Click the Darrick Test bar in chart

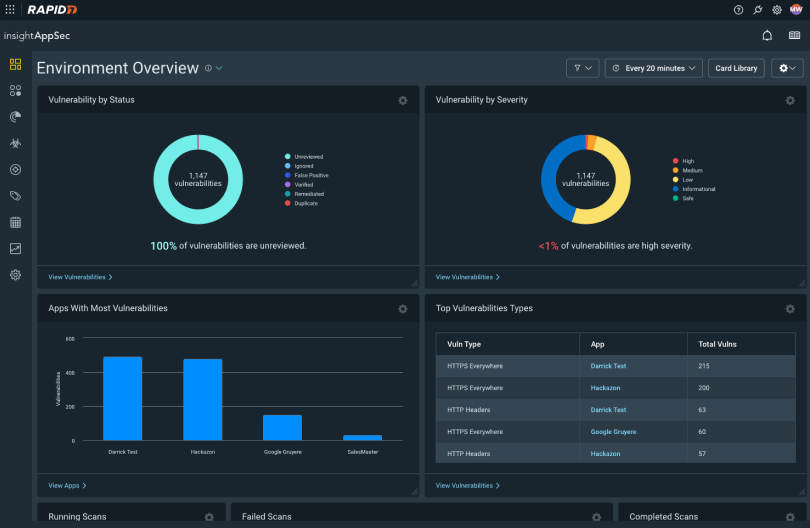(122, 398)
